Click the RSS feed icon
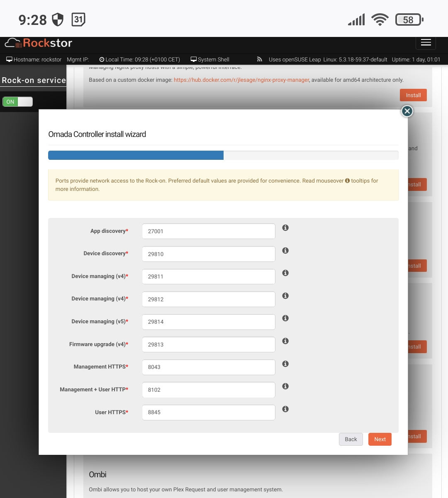Image resolution: width=448 pixels, height=498 pixels. tap(260, 59)
